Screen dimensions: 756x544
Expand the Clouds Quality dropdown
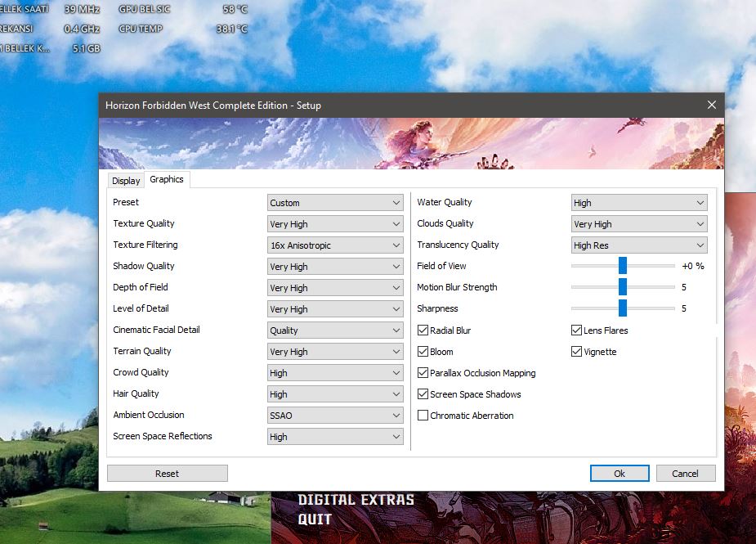(x=639, y=224)
